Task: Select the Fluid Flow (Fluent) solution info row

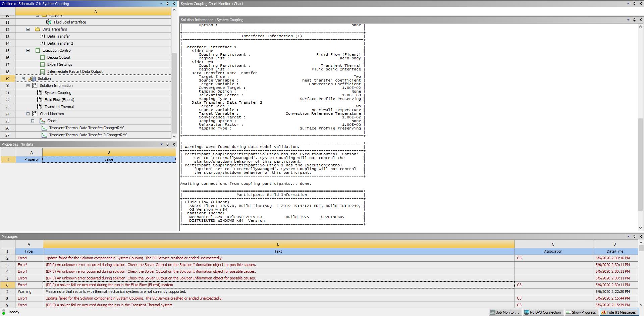Action: click(x=93, y=100)
